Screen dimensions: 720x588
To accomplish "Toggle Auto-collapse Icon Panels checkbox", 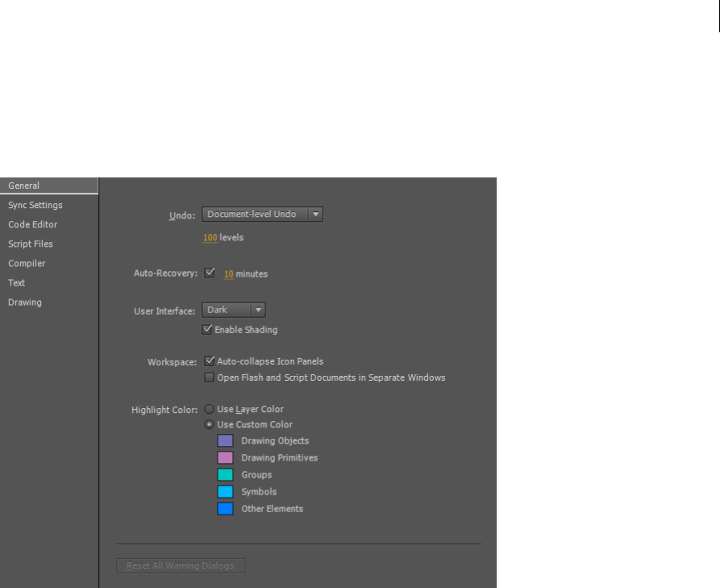I will click(210, 361).
